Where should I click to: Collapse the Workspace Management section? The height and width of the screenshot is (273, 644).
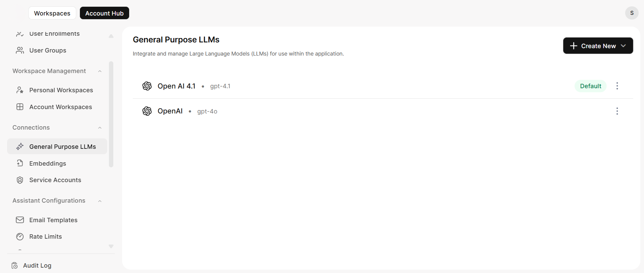100,71
